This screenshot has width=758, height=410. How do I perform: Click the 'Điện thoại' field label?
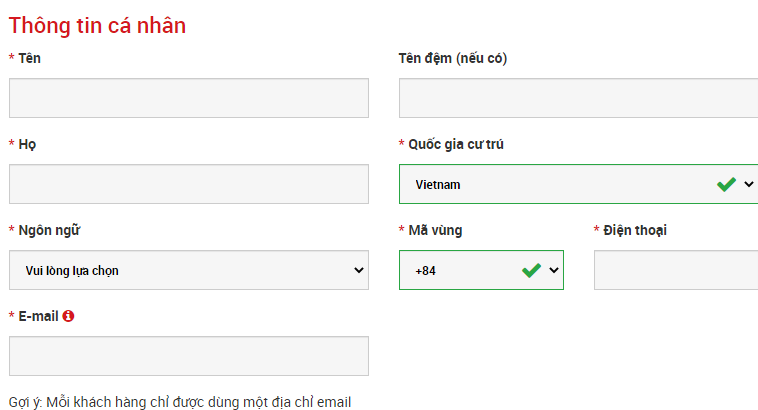click(x=635, y=230)
